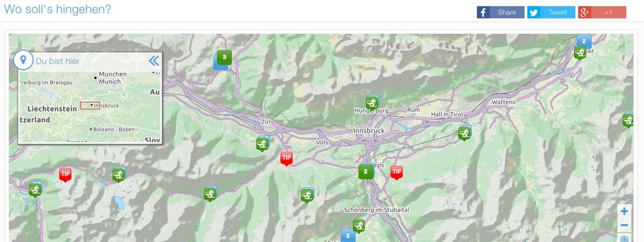Open the red TIP marker southwest of Völs
644x242 pixels.
pyautogui.click(x=286, y=158)
